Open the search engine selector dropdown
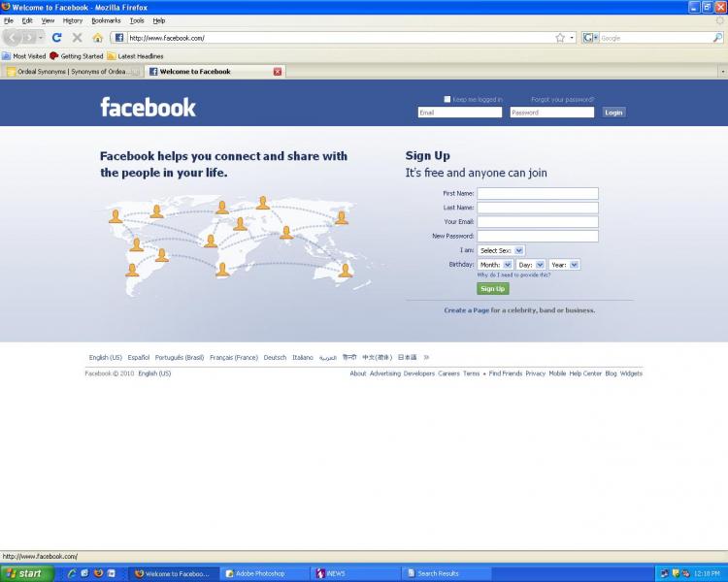Screen dimensions: 728x582 tap(590, 38)
